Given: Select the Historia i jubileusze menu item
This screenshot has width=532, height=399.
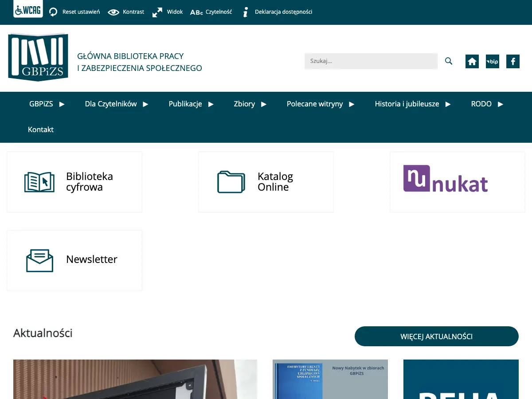Looking at the screenshot, I should coord(407,104).
